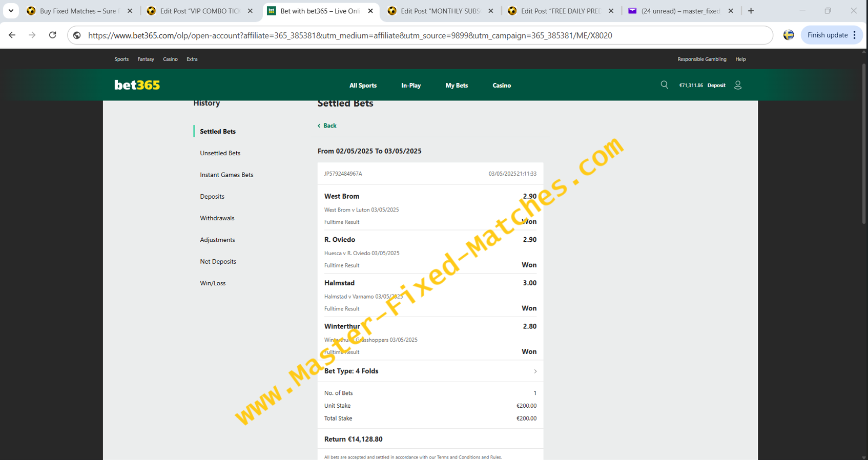868x460 pixels.
Task: Open Responsible Gambling link
Action: pyautogui.click(x=701, y=59)
